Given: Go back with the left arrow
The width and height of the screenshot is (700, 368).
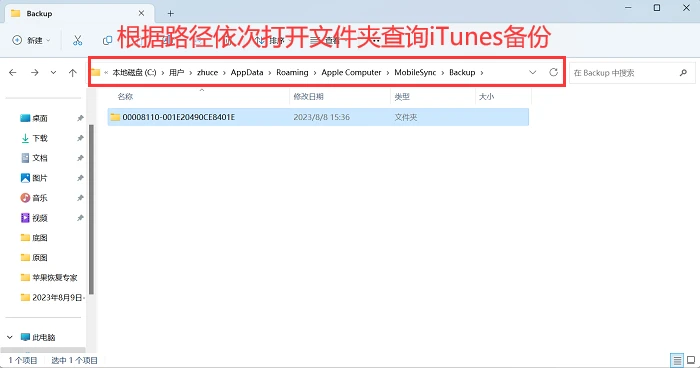Looking at the screenshot, I should (13, 72).
